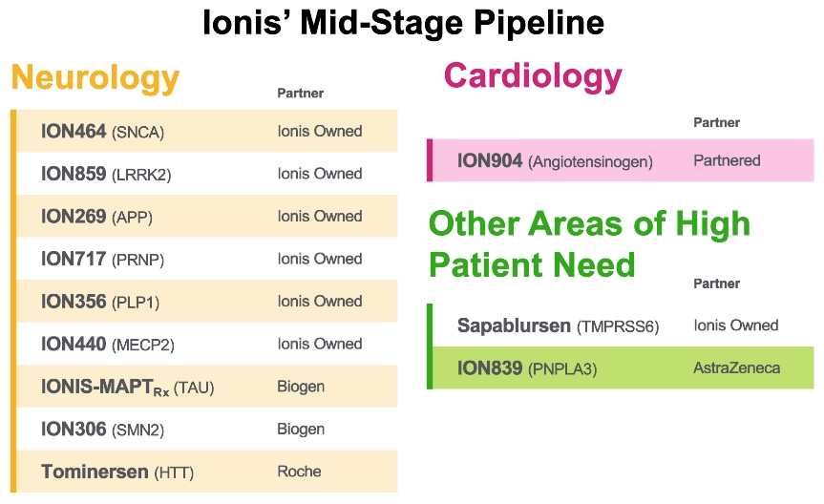Select the ION440 (MECP2) entry
Image resolution: width=824 pixels, height=504 pixels.
point(108,344)
